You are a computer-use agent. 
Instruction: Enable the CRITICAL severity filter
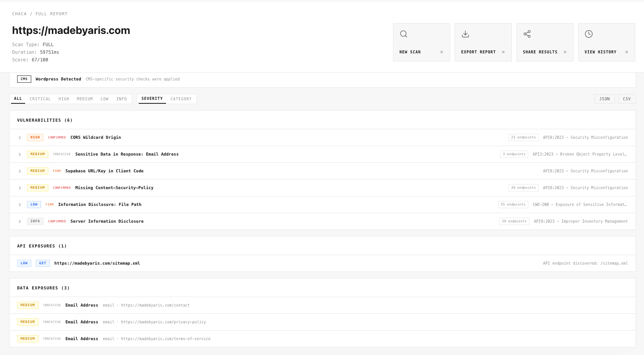click(40, 99)
